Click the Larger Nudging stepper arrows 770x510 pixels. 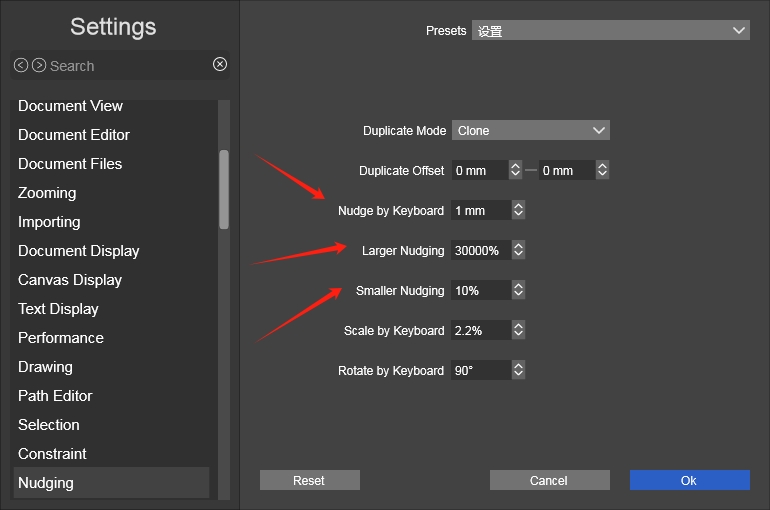517,250
